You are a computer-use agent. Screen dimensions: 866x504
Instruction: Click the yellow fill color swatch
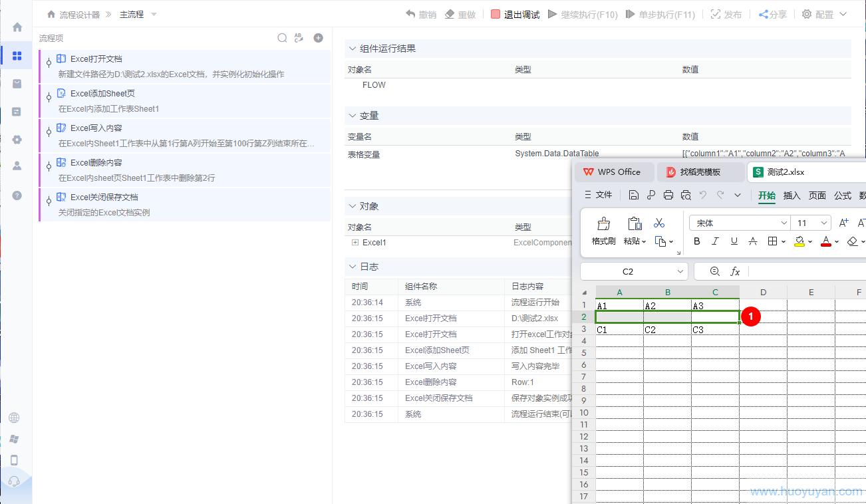coord(799,241)
